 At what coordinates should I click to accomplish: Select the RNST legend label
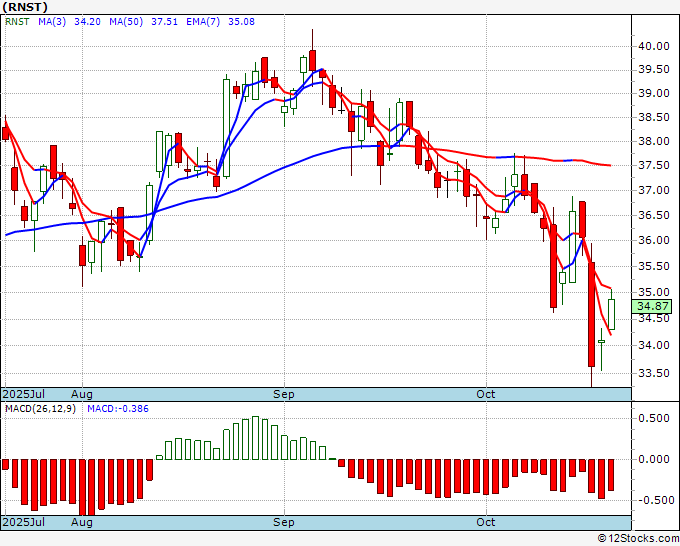[17, 22]
